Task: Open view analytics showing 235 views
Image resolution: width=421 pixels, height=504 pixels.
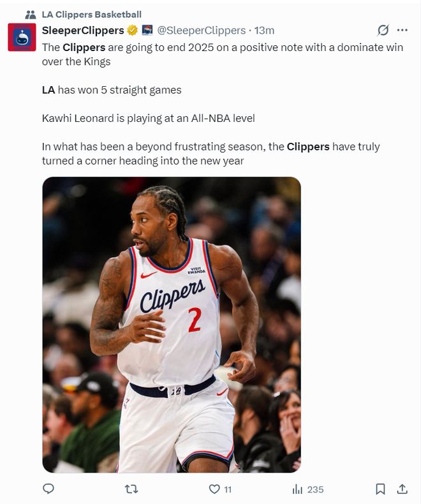Action: pyautogui.click(x=308, y=489)
